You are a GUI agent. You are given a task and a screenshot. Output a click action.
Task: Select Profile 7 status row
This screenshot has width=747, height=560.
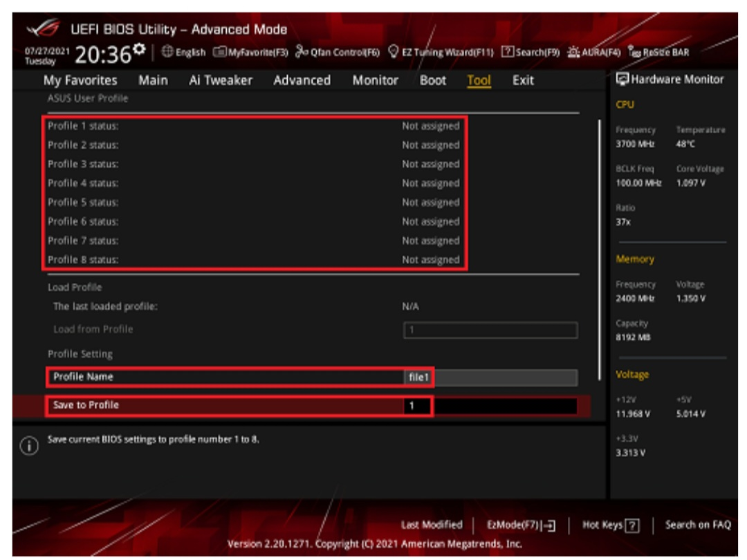point(254,241)
